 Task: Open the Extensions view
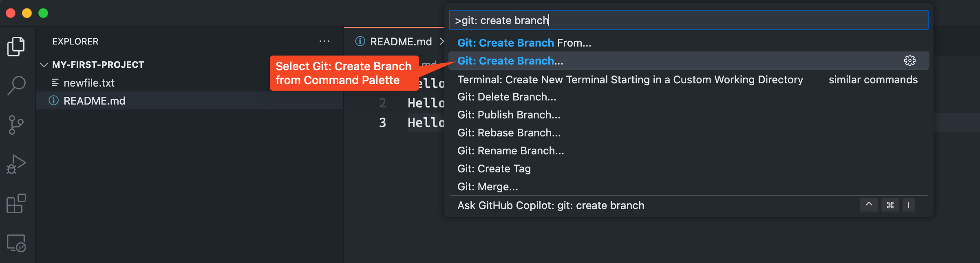[x=16, y=203]
